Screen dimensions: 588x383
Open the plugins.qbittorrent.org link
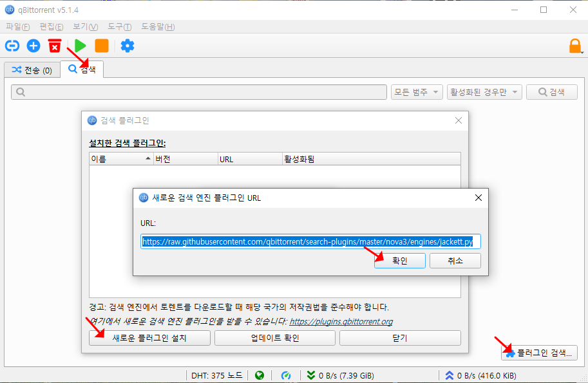[x=341, y=321]
